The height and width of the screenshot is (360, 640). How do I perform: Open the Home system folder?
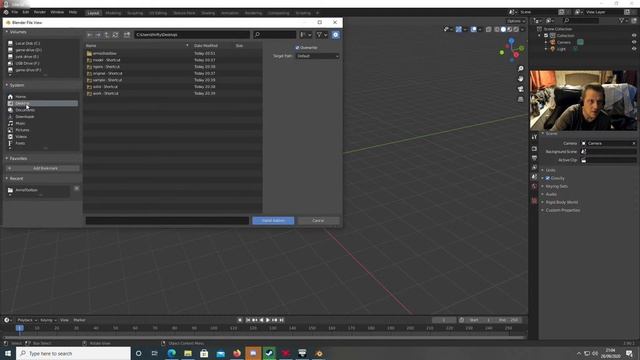tap(20, 97)
